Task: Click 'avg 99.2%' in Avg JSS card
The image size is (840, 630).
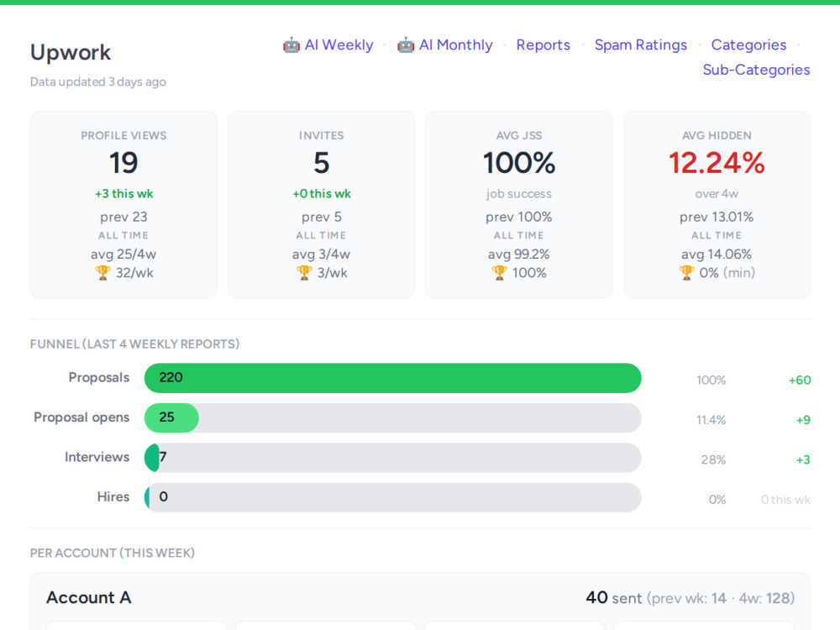Action: [519, 254]
